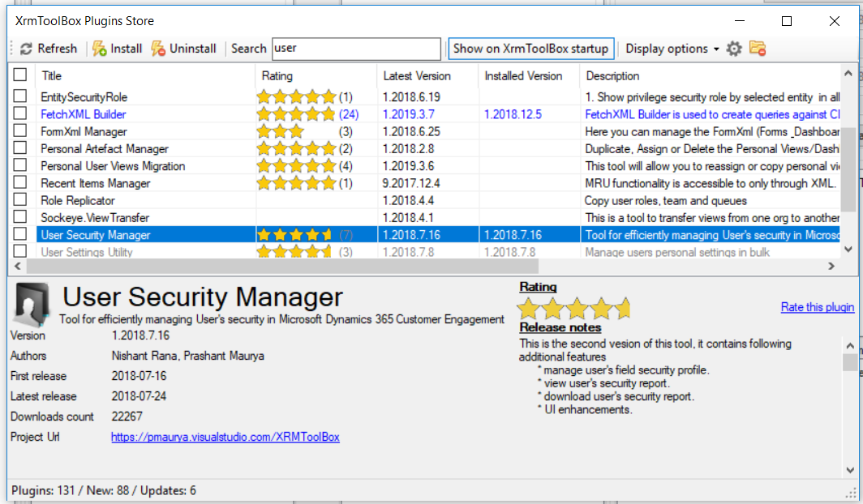This screenshot has width=863, height=504.
Task: Tick the Role Replicator checkbox
Action: click(20, 200)
